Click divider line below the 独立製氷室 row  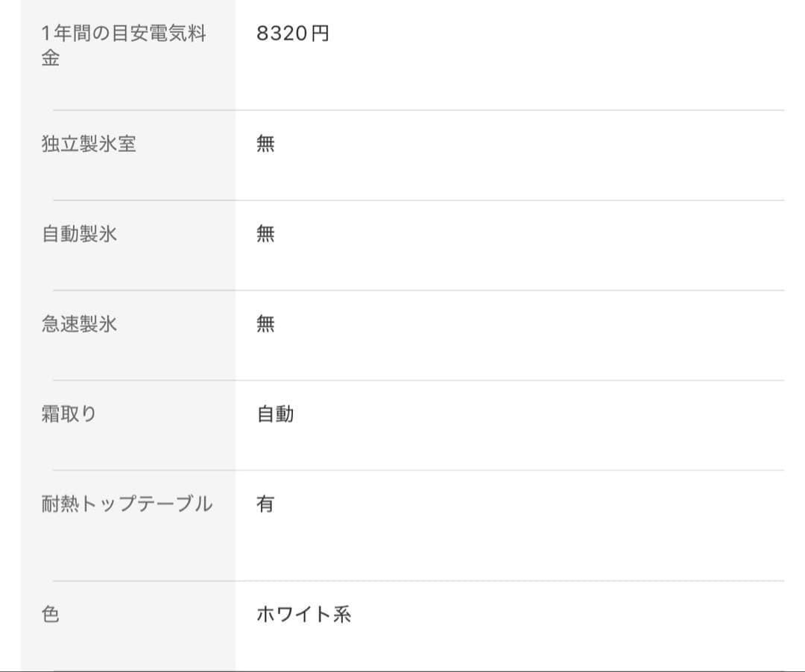click(x=417, y=200)
